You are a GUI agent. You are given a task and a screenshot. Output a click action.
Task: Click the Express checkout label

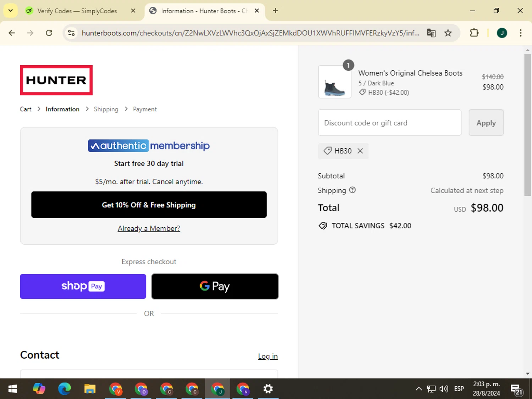click(x=149, y=262)
